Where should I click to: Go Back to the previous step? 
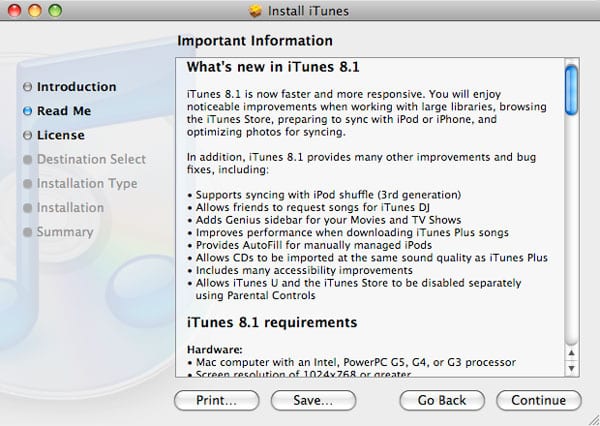[442, 400]
